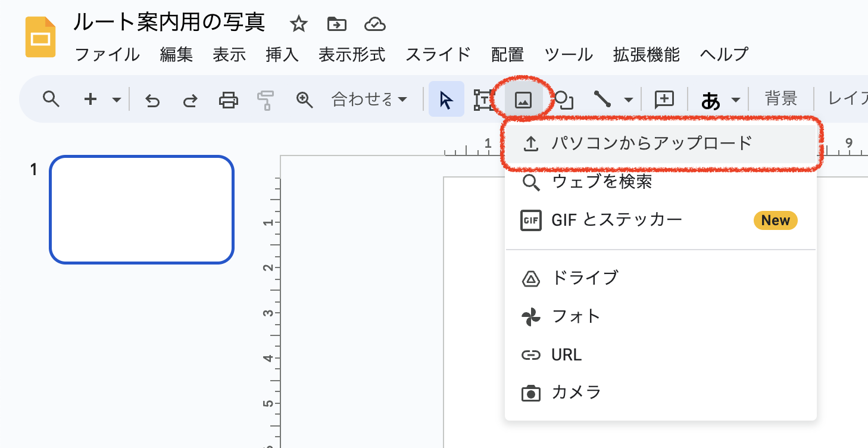Choose パソコンからアップロード from image menu
The width and height of the screenshot is (868, 448).
(652, 144)
